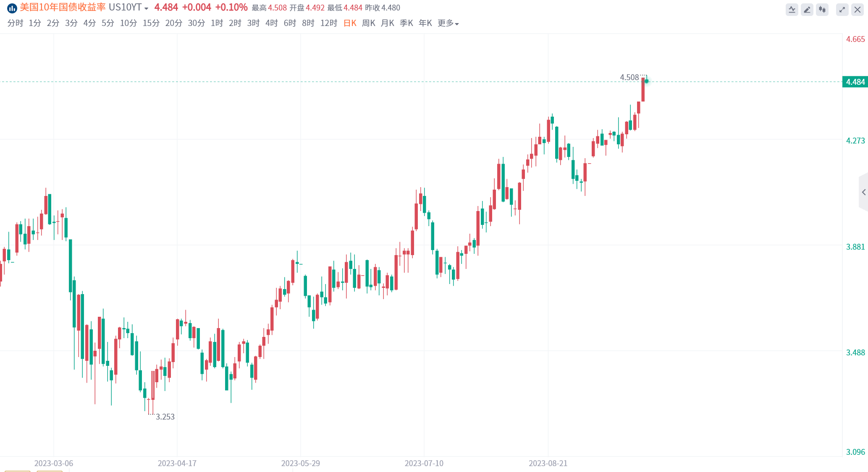The image size is (868, 472).
Task: Choose the 1时 hourly interval
Action: point(217,23)
